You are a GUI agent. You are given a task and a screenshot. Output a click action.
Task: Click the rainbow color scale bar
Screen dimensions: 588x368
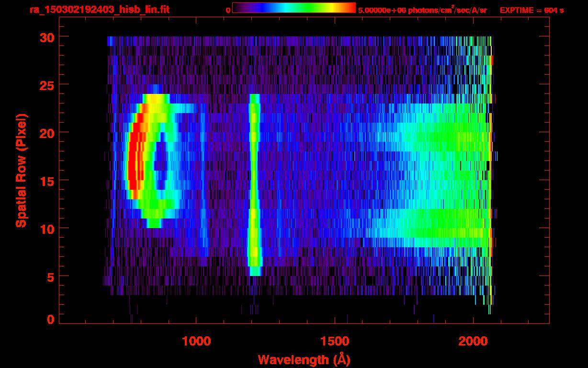tap(294, 8)
